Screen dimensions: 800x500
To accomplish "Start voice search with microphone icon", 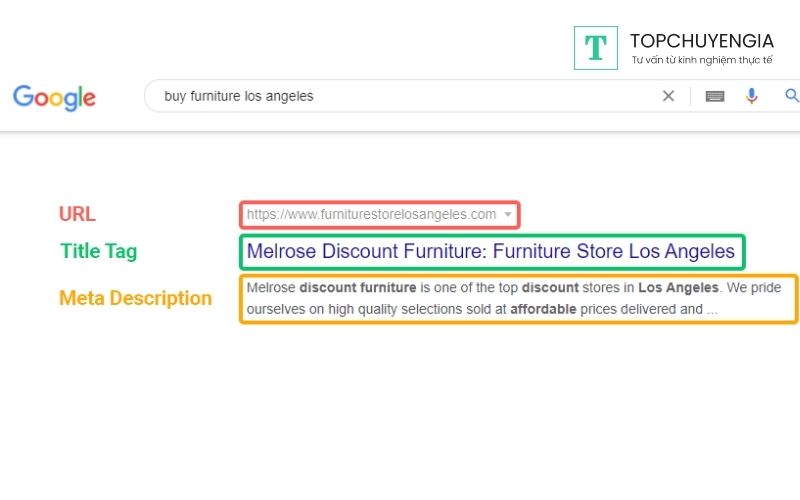I will (x=752, y=96).
